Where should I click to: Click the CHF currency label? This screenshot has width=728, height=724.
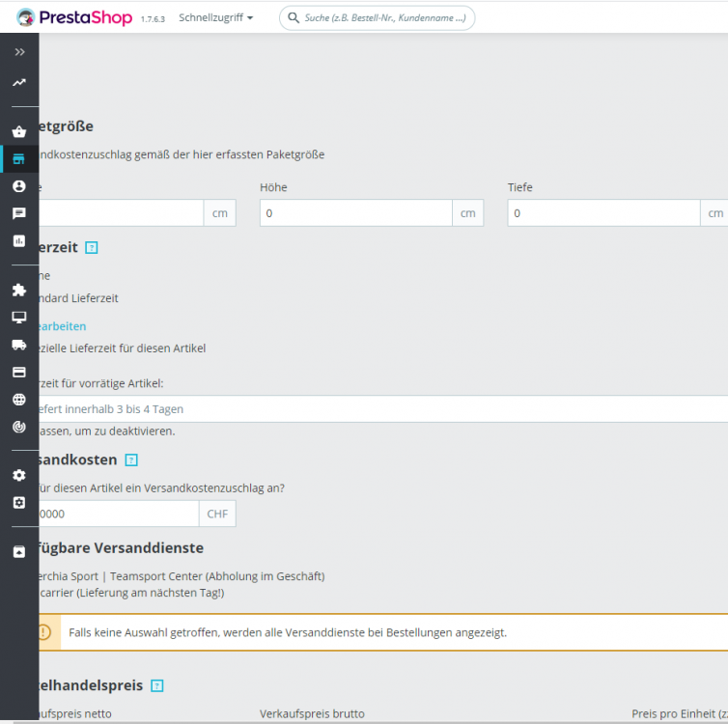pos(217,514)
